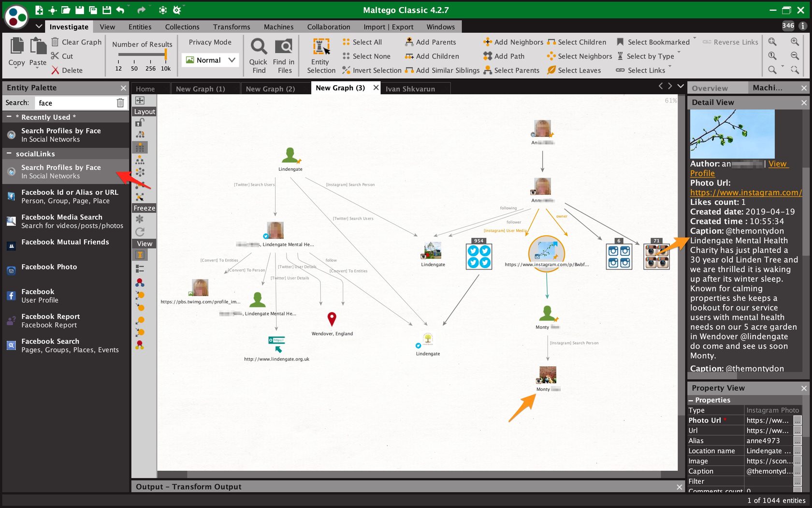Click the Entity Selection tool icon

321,47
